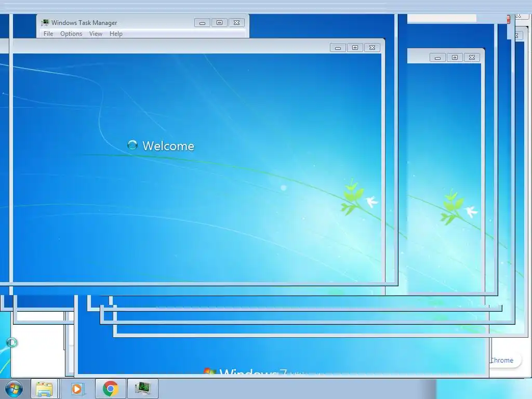Screen dimensions: 532x399
Task: Close the narrow window beside Welcome window
Action: [472, 58]
